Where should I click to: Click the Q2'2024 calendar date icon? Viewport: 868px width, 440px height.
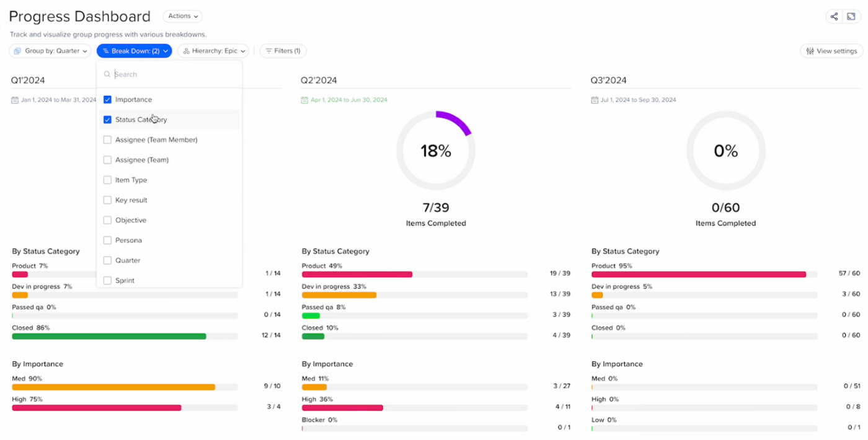pyautogui.click(x=304, y=100)
